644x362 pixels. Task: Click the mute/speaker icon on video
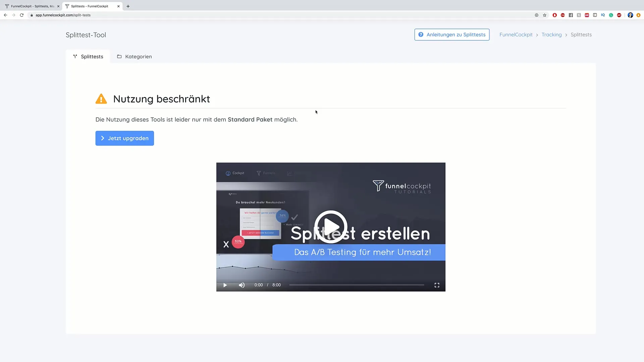coord(241,285)
